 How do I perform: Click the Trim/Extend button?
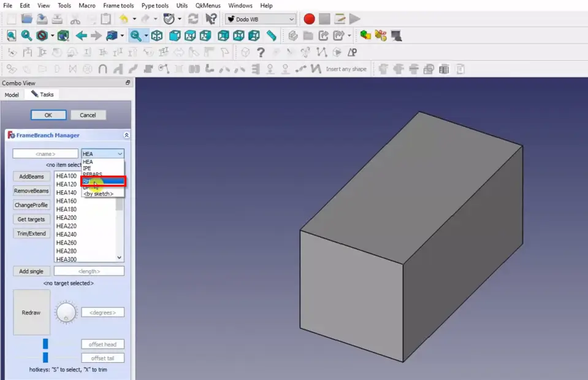pyautogui.click(x=31, y=233)
